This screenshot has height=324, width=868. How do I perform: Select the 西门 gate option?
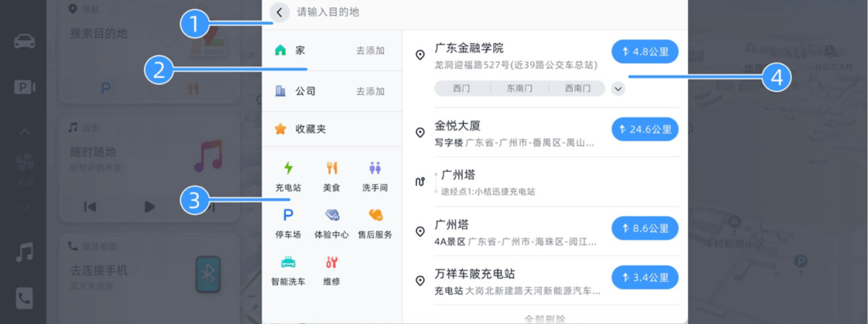pos(462,88)
